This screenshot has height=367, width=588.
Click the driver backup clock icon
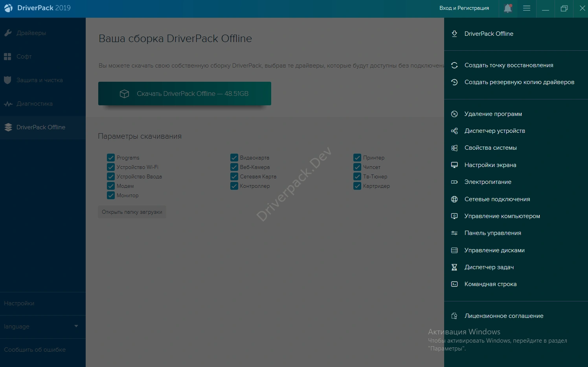pyautogui.click(x=454, y=82)
